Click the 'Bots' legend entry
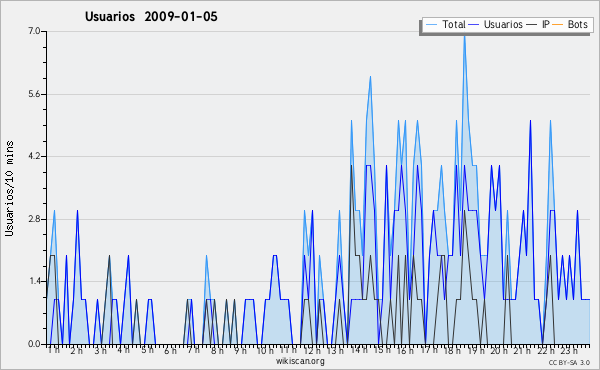The height and width of the screenshot is (370, 600). click(570, 25)
